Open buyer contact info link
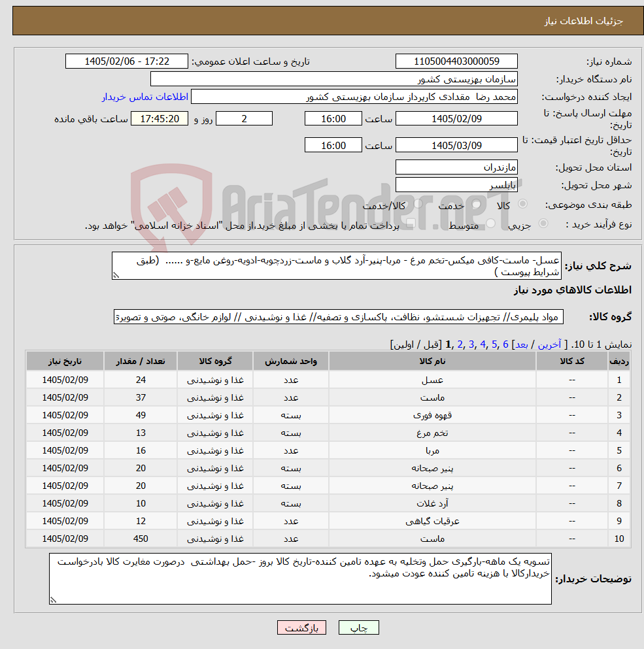This screenshot has width=644, height=649. 145,97
